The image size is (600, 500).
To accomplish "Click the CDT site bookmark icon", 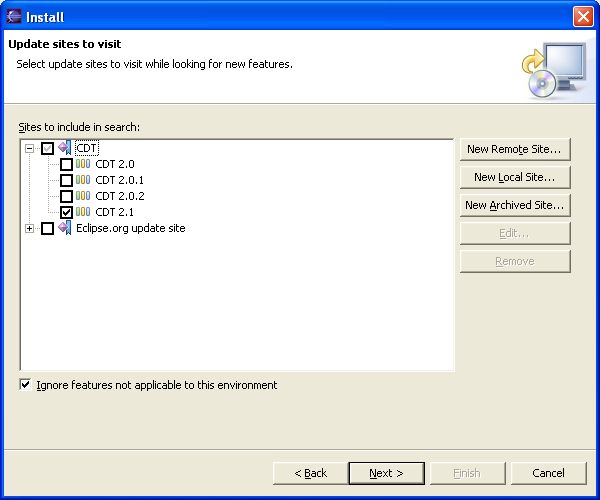I will 65,148.
